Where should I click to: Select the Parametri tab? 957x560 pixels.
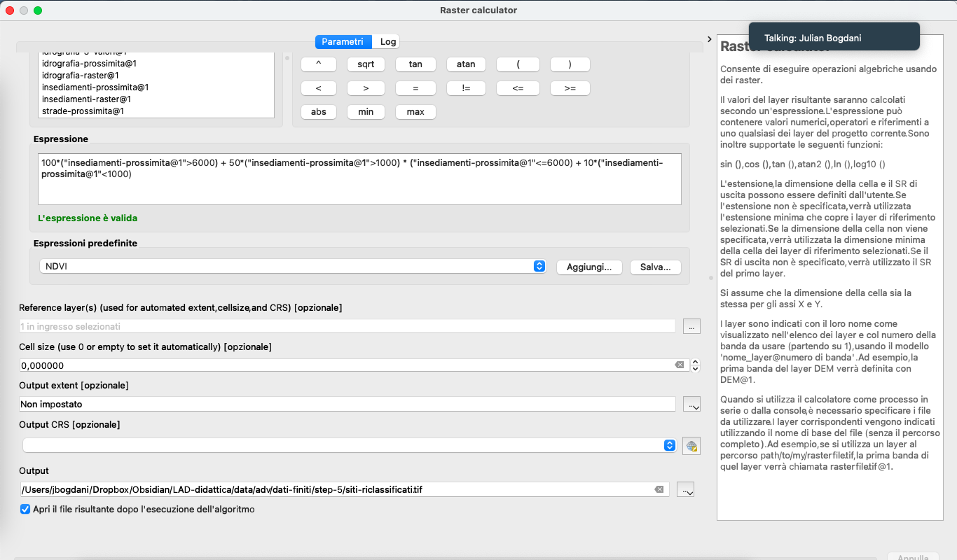coord(343,42)
